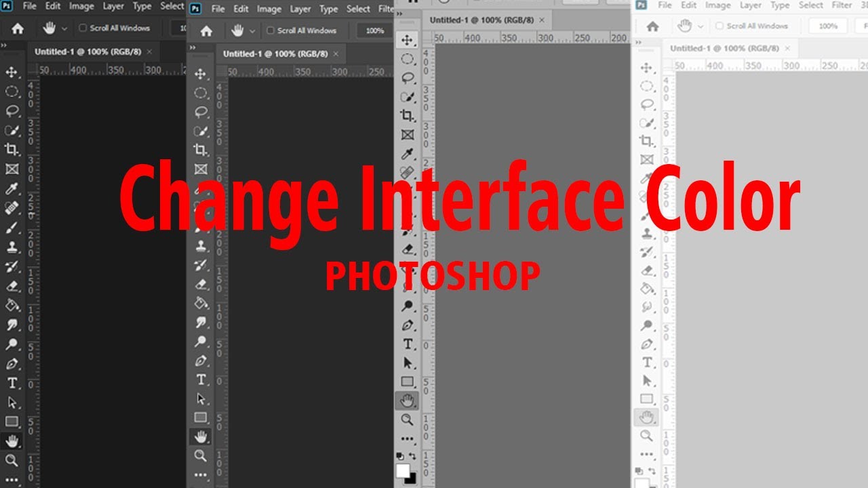Select Untitled-1 document tab in light theme
Viewport: 868px width, 488px height.
730,49
